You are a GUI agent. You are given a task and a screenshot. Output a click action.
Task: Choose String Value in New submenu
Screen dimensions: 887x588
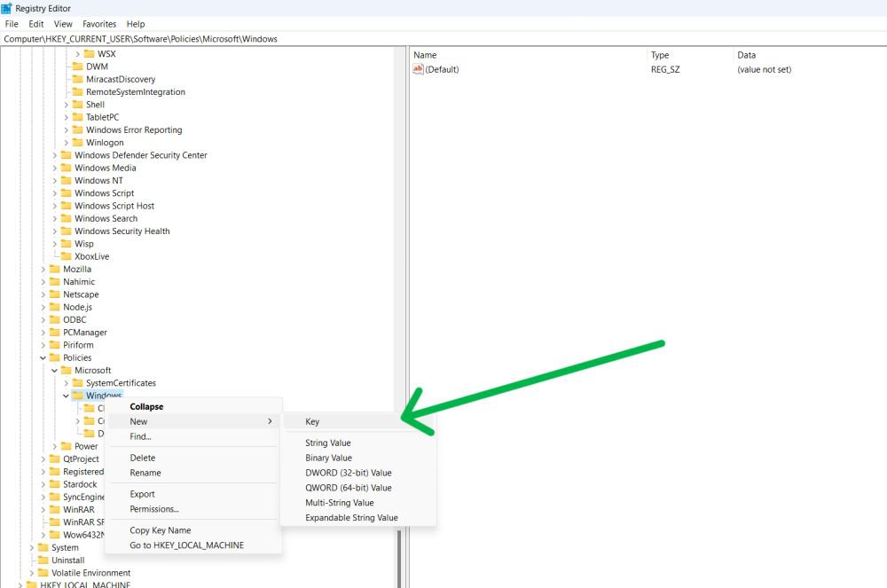pyautogui.click(x=358, y=443)
